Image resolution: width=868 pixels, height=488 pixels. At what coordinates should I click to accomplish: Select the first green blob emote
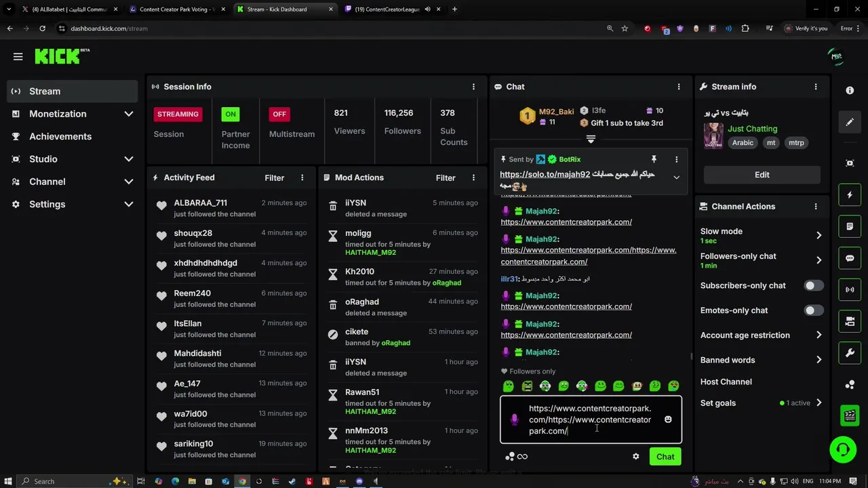pos(509,386)
